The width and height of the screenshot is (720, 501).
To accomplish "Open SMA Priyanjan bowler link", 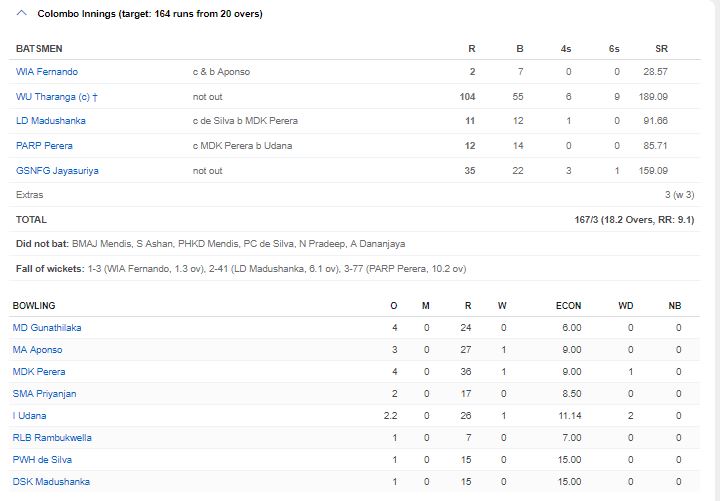I will tap(44, 394).
